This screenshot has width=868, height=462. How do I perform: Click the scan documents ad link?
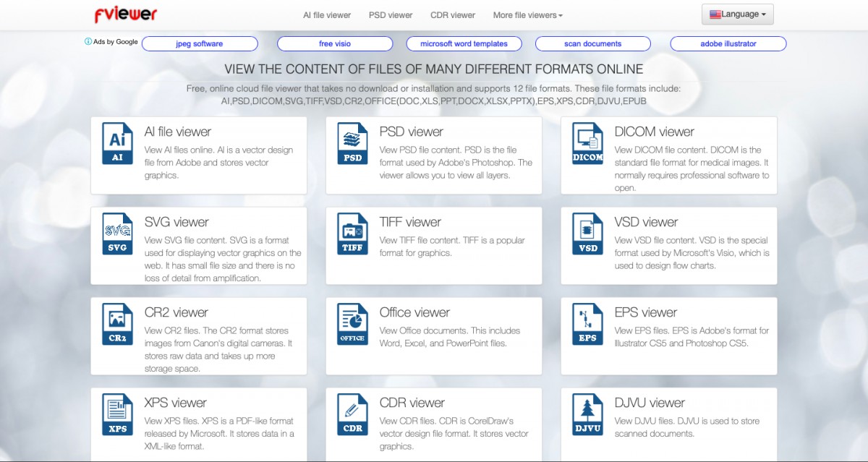[593, 43]
